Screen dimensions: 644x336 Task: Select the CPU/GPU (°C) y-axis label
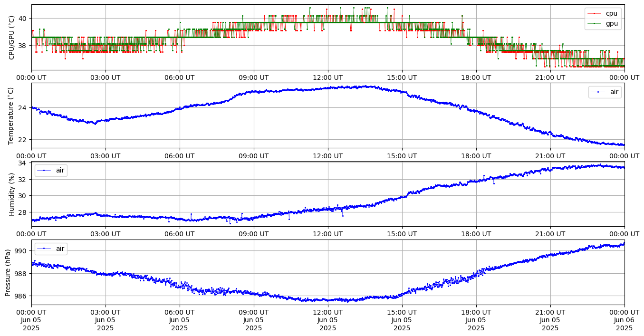pos(11,38)
